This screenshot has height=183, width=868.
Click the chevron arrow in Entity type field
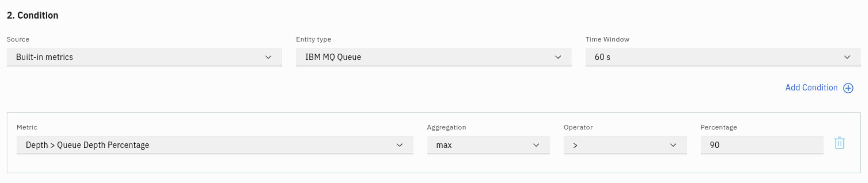click(558, 57)
